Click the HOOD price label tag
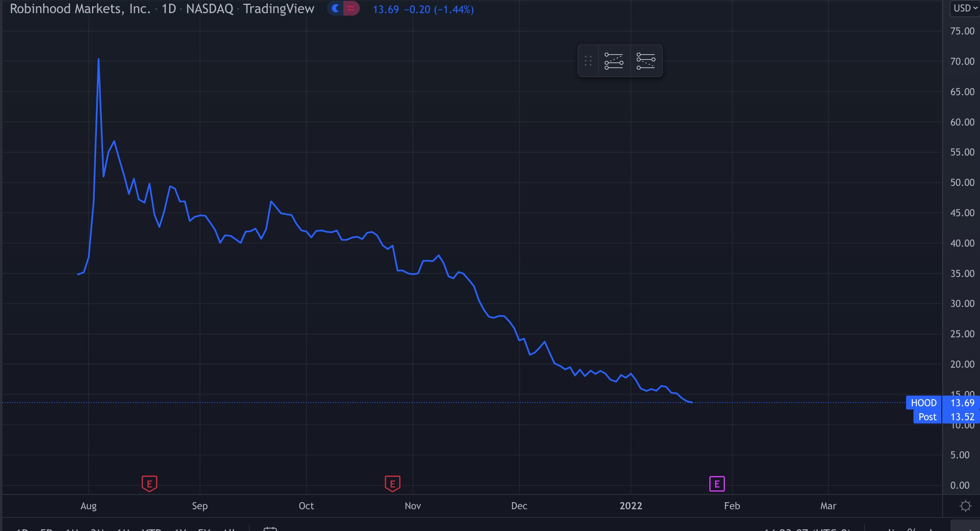 924,403
